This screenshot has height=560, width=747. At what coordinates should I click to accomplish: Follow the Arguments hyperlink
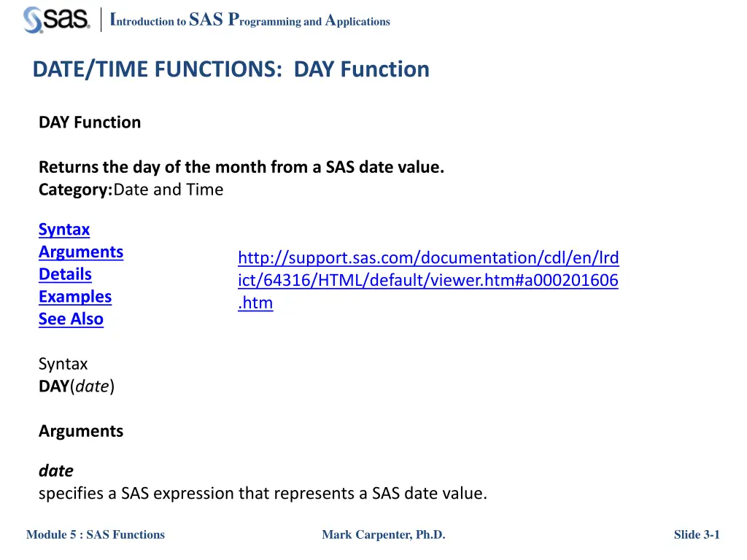pos(81,252)
